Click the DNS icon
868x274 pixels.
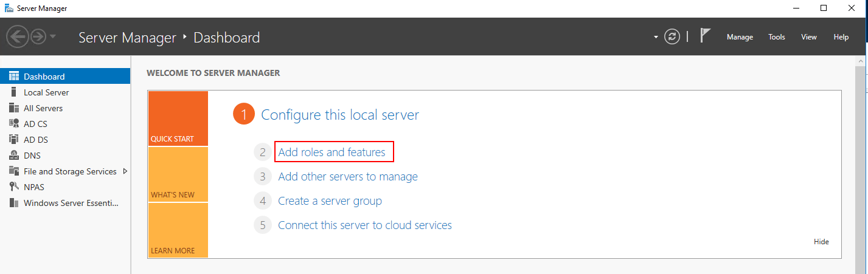click(14, 156)
